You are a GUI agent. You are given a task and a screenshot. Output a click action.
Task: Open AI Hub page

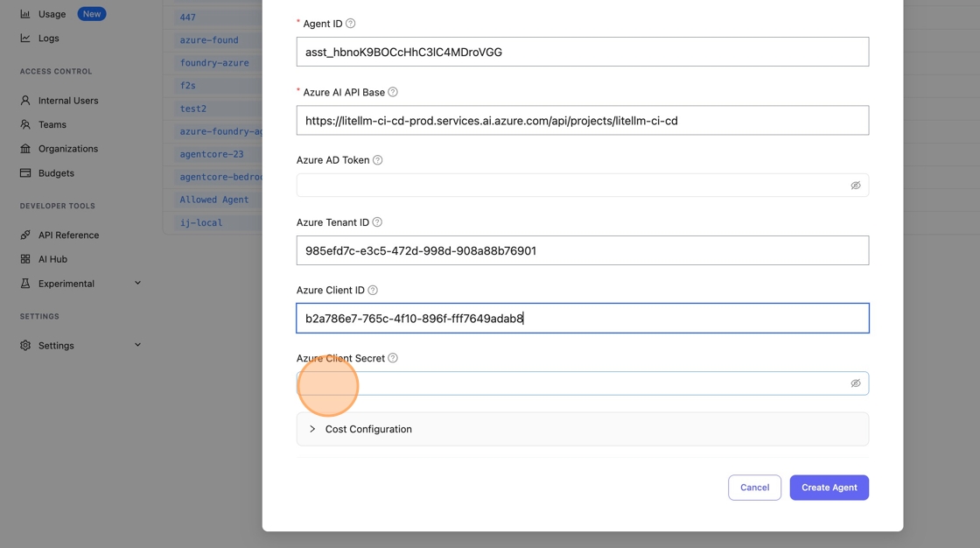52,259
